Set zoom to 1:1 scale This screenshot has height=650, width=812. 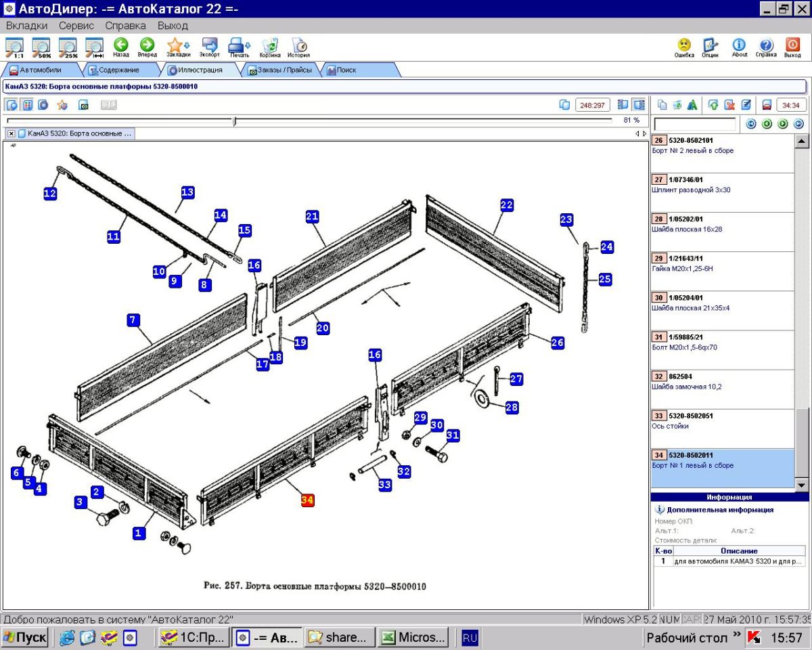14,47
